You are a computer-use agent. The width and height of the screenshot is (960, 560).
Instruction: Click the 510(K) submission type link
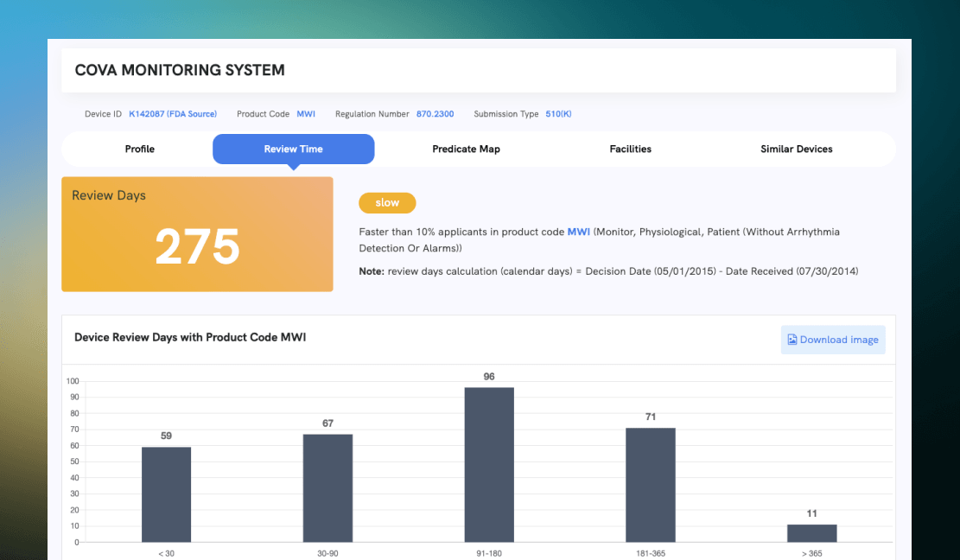(x=558, y=114)
